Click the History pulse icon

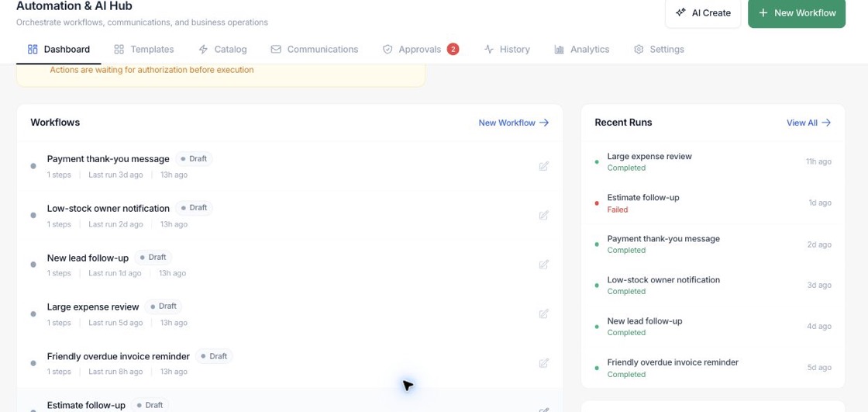489,50
